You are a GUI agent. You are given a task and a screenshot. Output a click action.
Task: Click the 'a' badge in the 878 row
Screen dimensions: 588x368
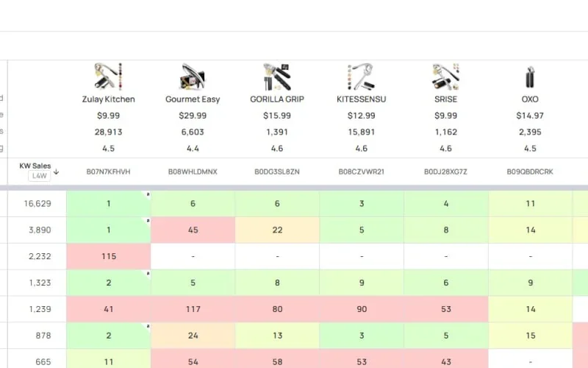click(148, 326)
